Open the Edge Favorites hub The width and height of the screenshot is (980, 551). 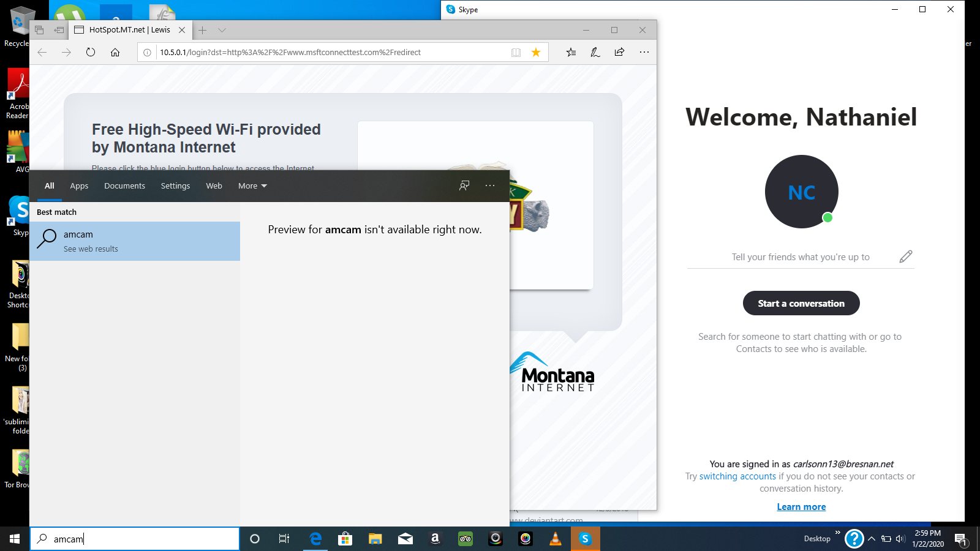(571, 52)
